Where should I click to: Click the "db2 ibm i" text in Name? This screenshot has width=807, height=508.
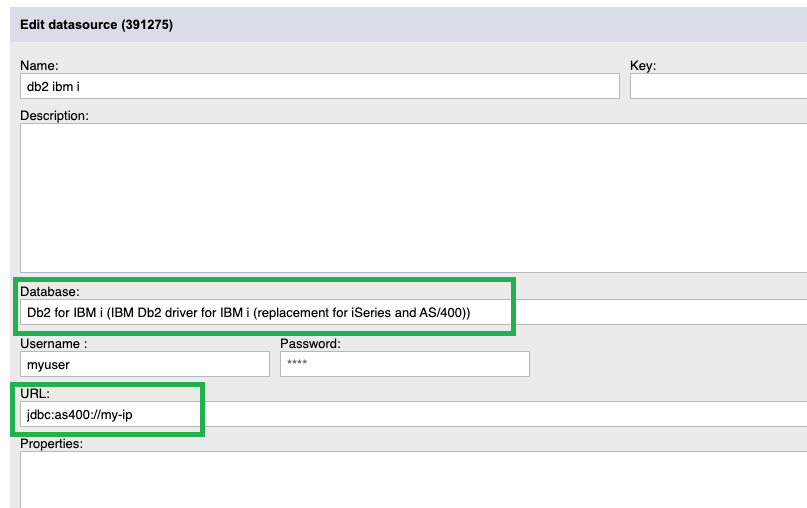(x=53, y=86)
